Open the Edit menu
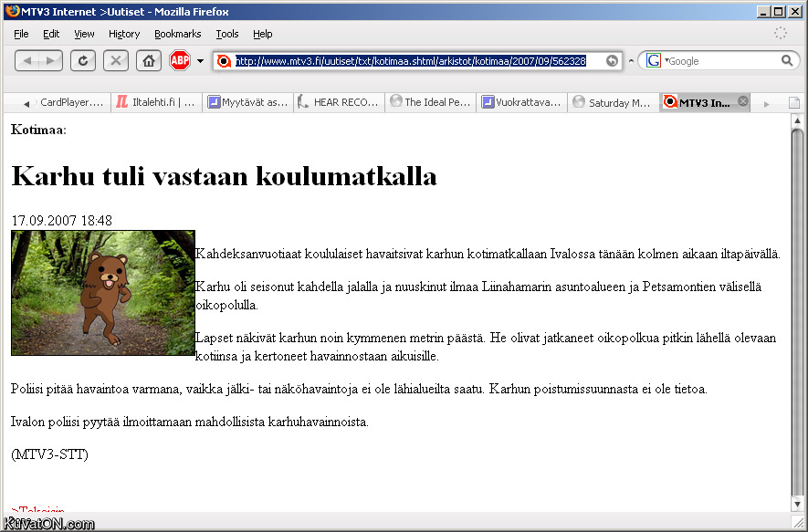The width and height of the screenshot is (808, 532). coord(51,34)
